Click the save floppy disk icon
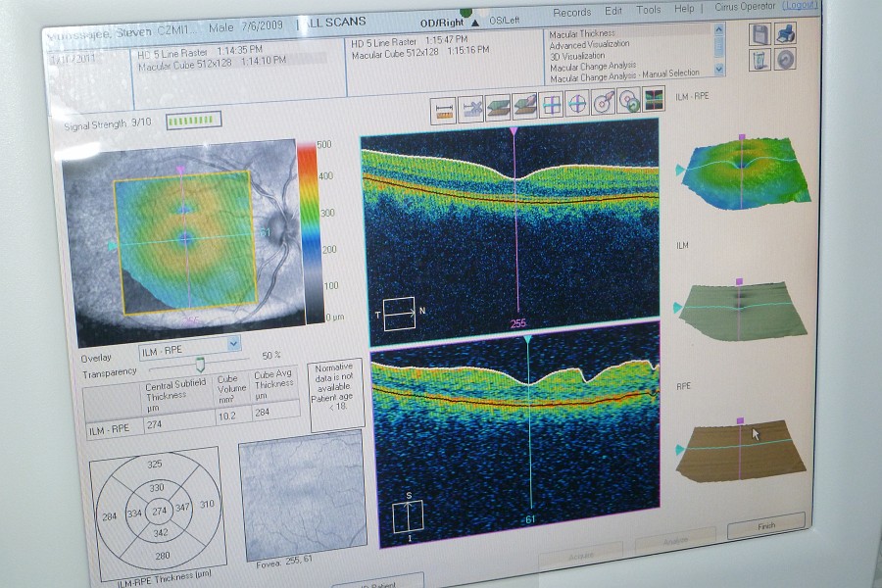 point(760,35)
